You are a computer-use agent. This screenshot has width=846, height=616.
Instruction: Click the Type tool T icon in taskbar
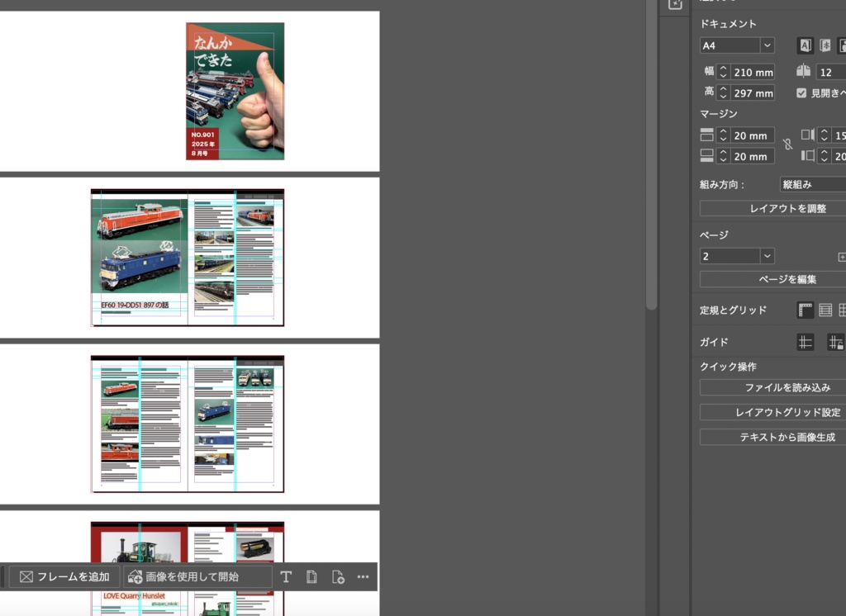286,576
